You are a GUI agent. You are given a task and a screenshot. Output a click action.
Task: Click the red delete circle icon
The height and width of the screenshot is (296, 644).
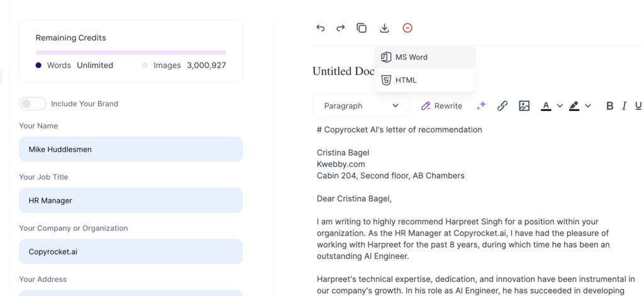pyautogui.click(x=408, y=28)
